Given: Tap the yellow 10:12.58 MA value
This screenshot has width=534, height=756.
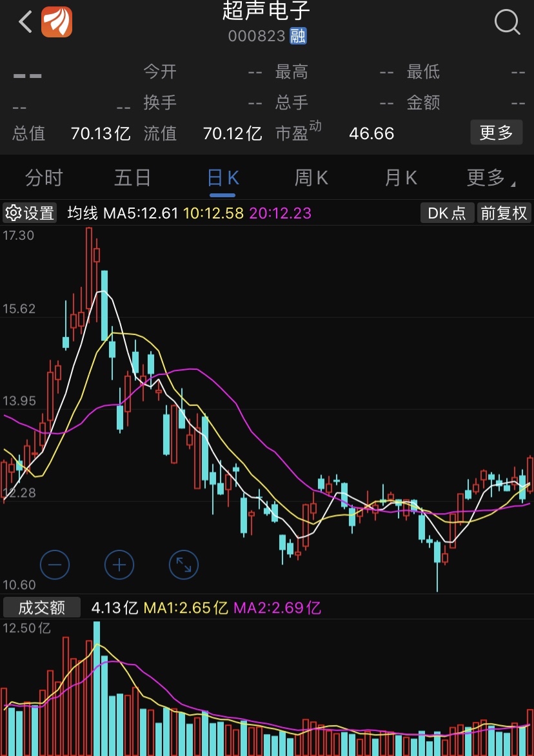Looking at the screenshot, I should (x=213, y=213).
